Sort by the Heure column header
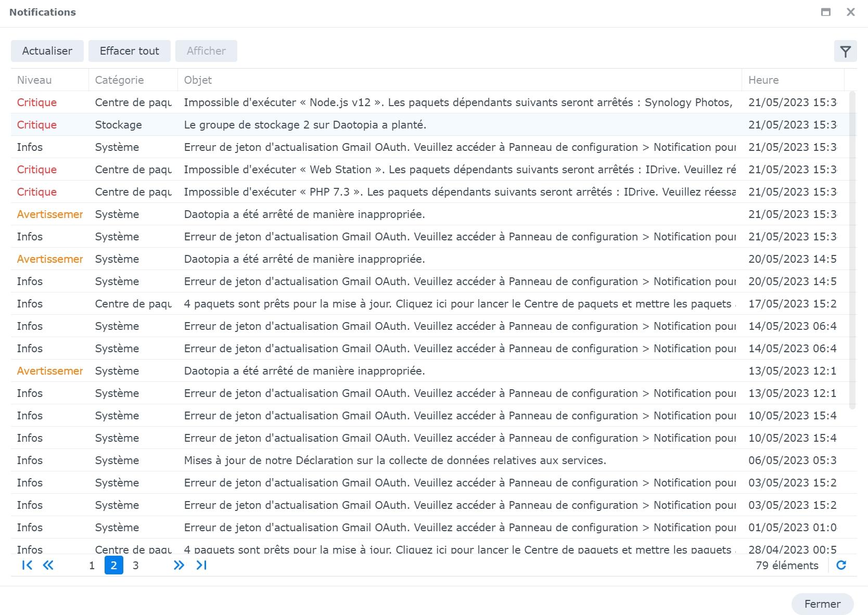Screen dimensions: 868x615 click(x=793, y=80)
